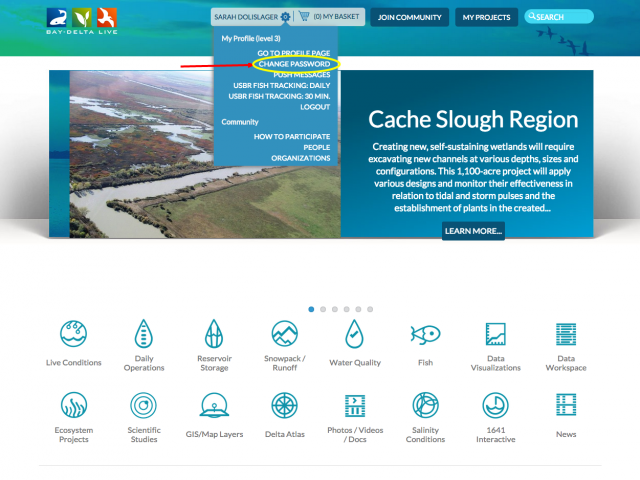Click the shopping cart basket icon
Viewport: 640px width, 480px height.
(304, 16)
